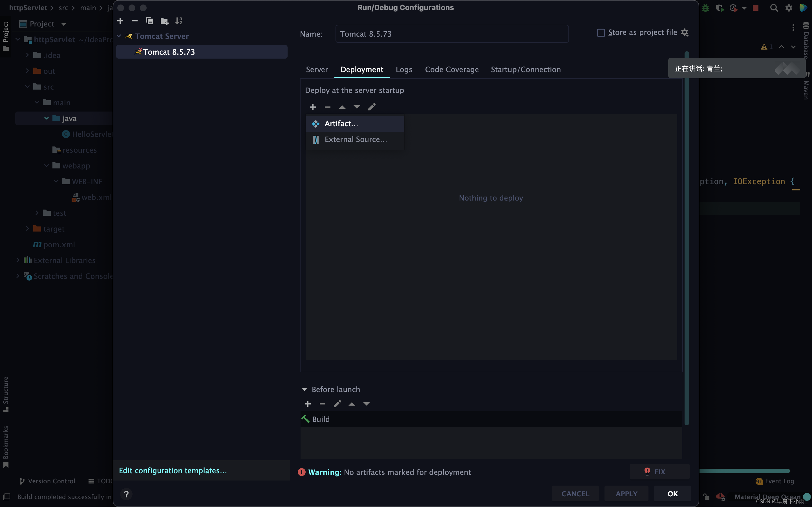Open the Project view dropdown
This screenshot has width=812, height=507.
[x=64, y=24]
